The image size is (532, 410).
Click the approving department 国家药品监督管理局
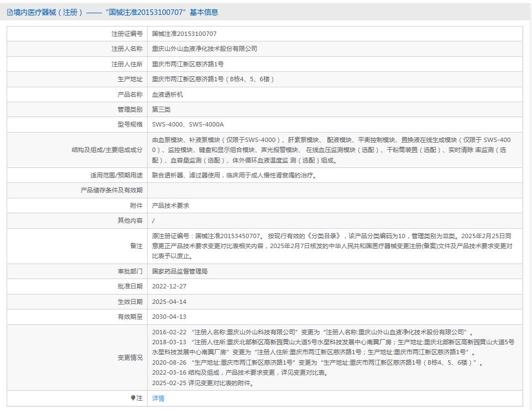pos(180,271)
